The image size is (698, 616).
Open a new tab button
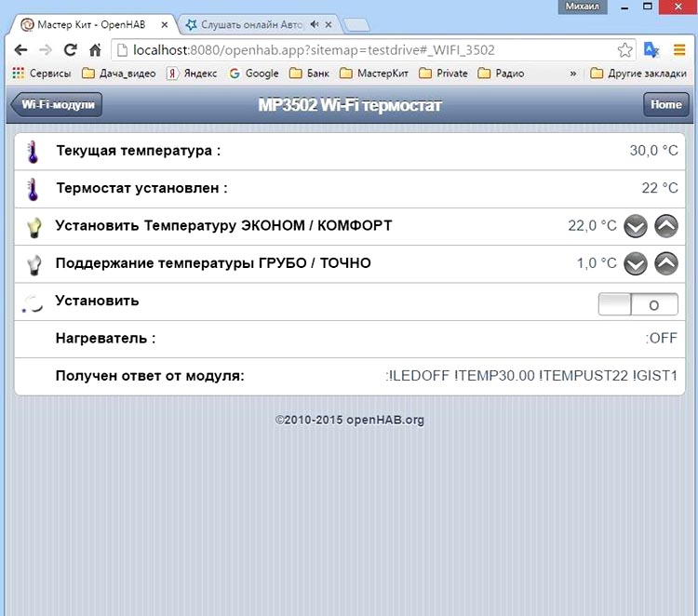356,25
